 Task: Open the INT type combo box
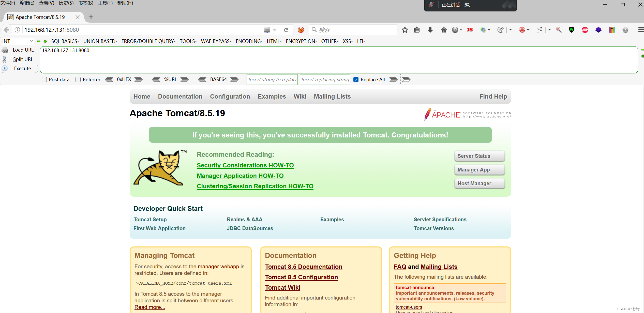[x=17, y=41]
